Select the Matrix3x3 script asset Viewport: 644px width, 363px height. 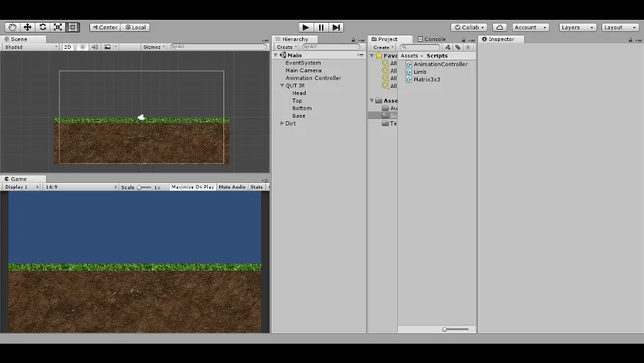point(423,79)
